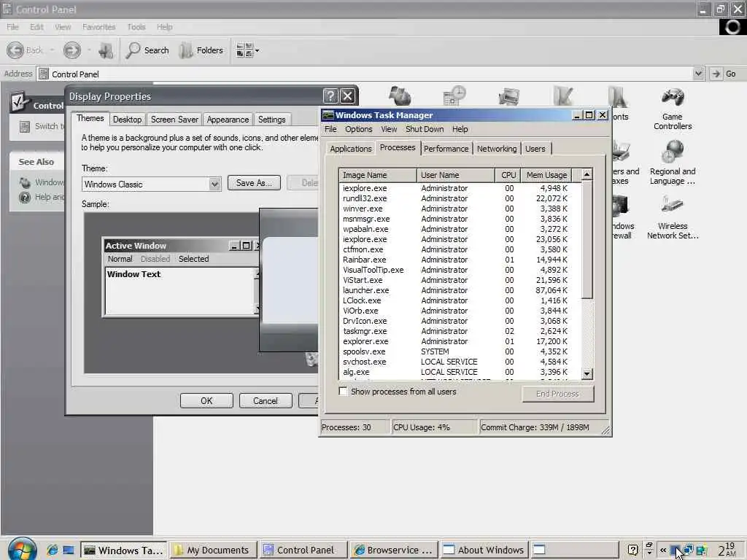
Task: Enable Show processes from all users
Action: (x=343, y=392)
